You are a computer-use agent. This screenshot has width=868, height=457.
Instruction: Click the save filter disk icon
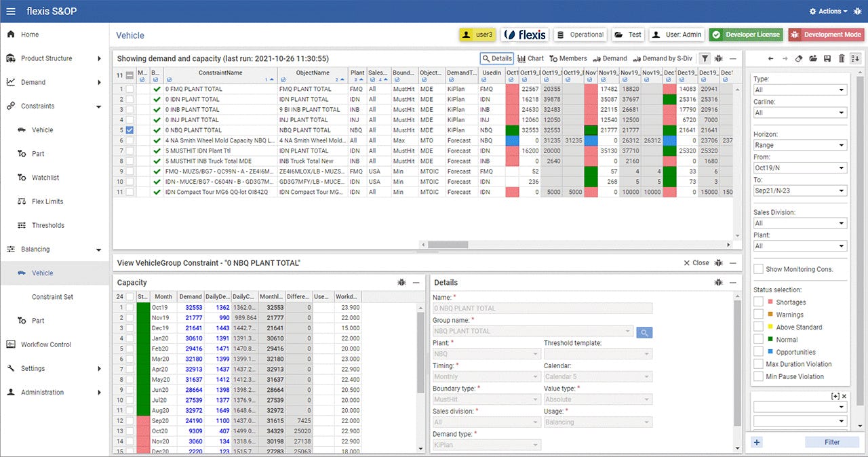coord(827,59)
